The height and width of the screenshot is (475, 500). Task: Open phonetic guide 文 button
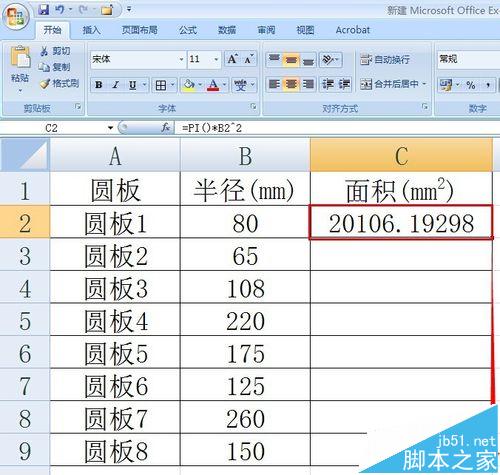click(x=240, y=85)
